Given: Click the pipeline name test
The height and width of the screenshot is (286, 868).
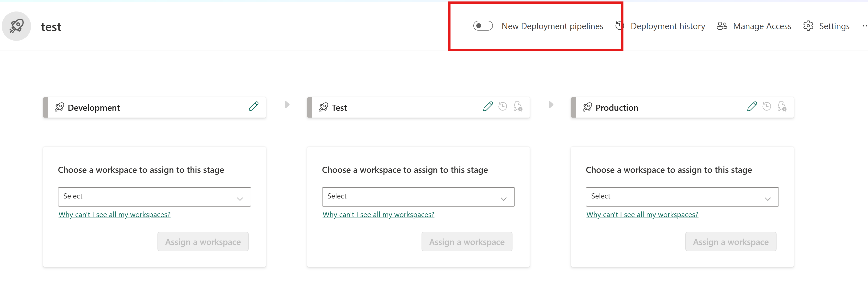Looking at the screenshot, I should 51,27.
